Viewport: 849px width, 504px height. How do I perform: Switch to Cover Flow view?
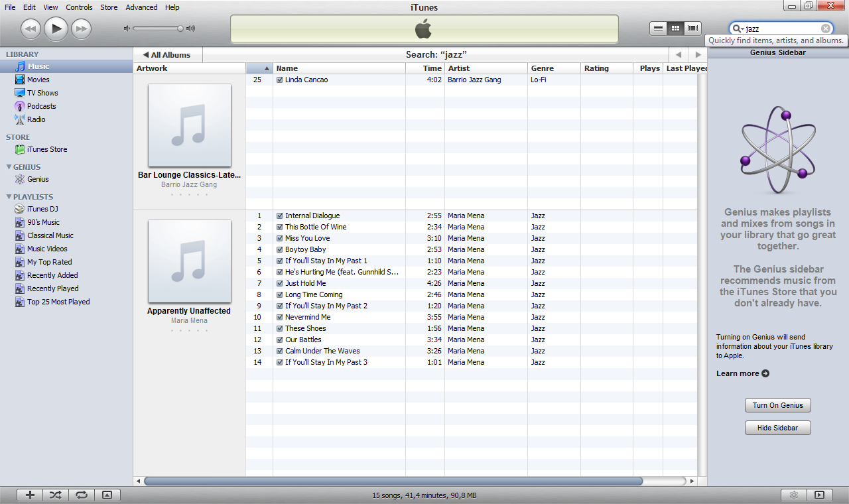(x=693, y=28)
